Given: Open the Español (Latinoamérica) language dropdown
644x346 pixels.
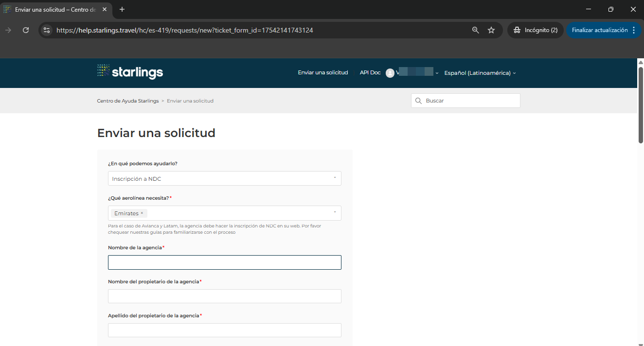Looking at the screenshot, I should coord(480,73).
